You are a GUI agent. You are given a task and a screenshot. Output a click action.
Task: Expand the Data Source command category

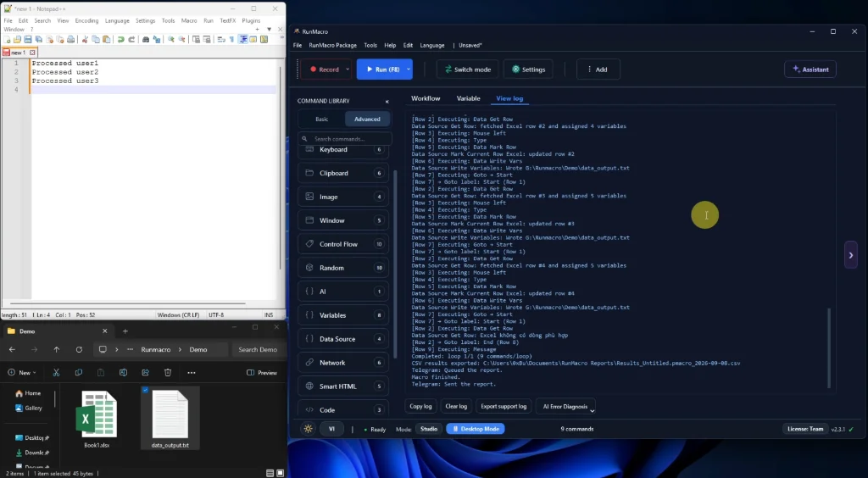[343, 339]
